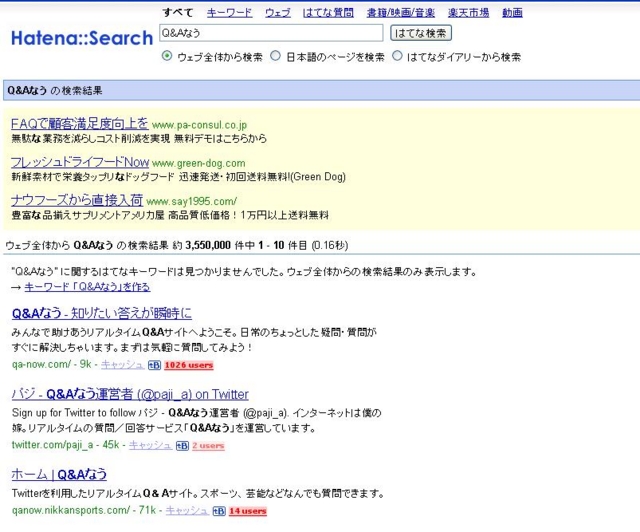Click the www.green-dog.com ad URL
Viewport: 640px width, 532px height.
point(199,163)
